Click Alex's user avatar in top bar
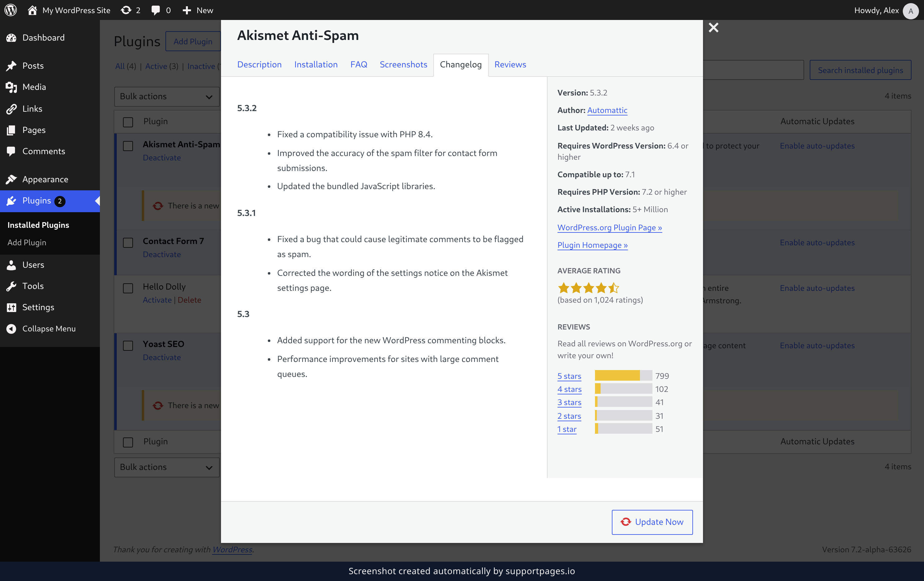Viewport: 924px width, 581px height. pos(910,11)
